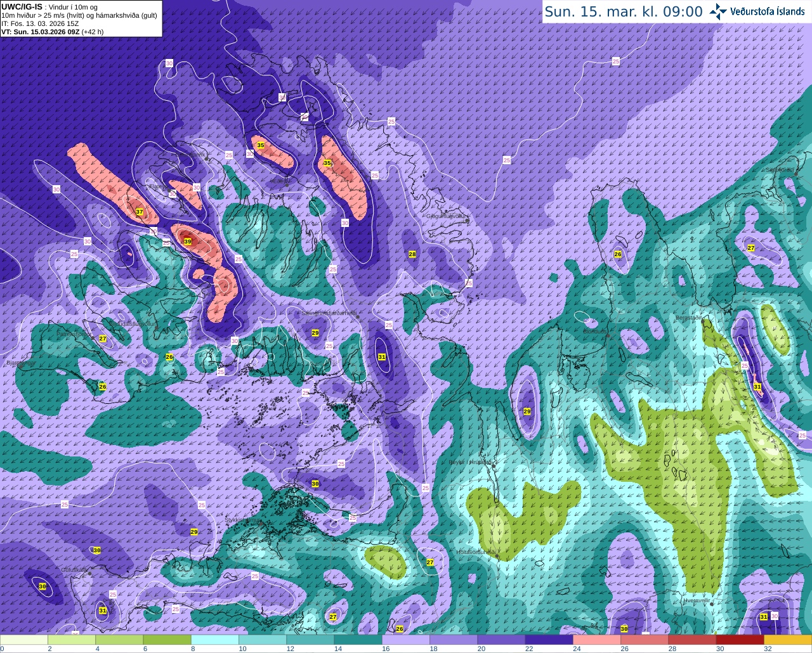Click the 29 marker above Reykir í Hrútafirði
The width and height of the screenshot is (812, 653).
tap(527, 411)
